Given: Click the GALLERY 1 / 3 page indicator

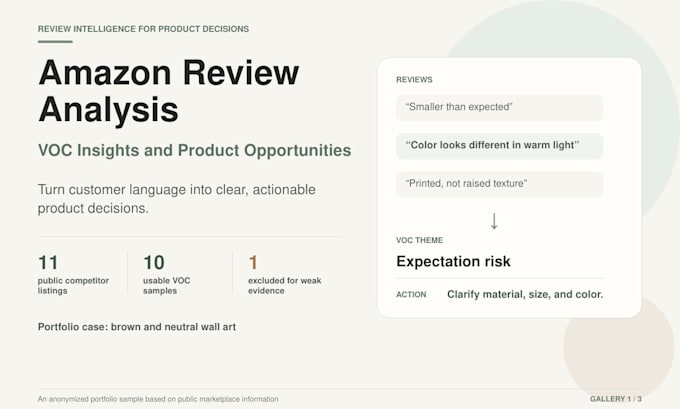Looking at the screenshot, I should pos(615,399).
